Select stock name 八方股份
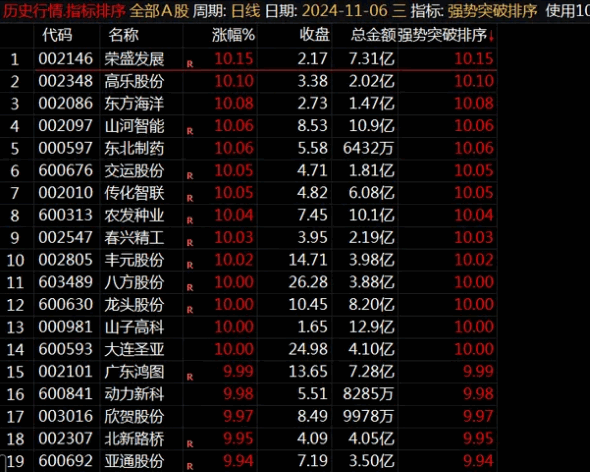The height and width of the screenshot is (472, 590). click(x=134, y=282)
